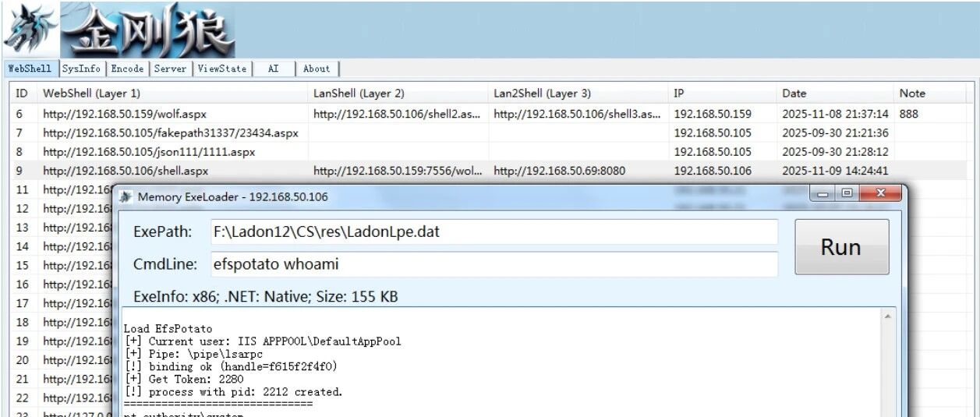This screenshot has height=417, width=980.
Task: Sort by Lan2Shell (Layer 3) column header
Action: (578, 94)
